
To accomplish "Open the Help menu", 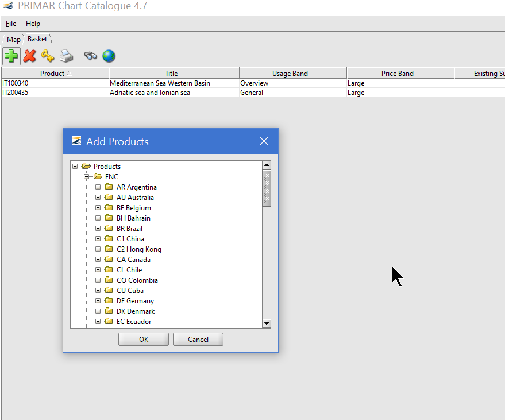I will pos(33,24).
